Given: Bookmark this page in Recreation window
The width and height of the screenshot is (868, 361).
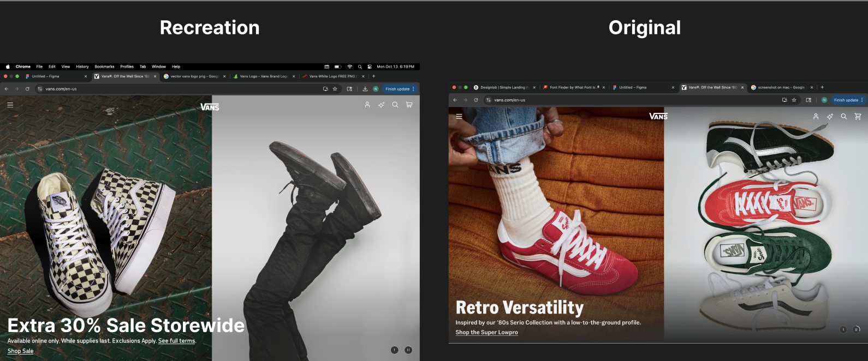Looking at the screenshot, I should (x=335, y=89).
